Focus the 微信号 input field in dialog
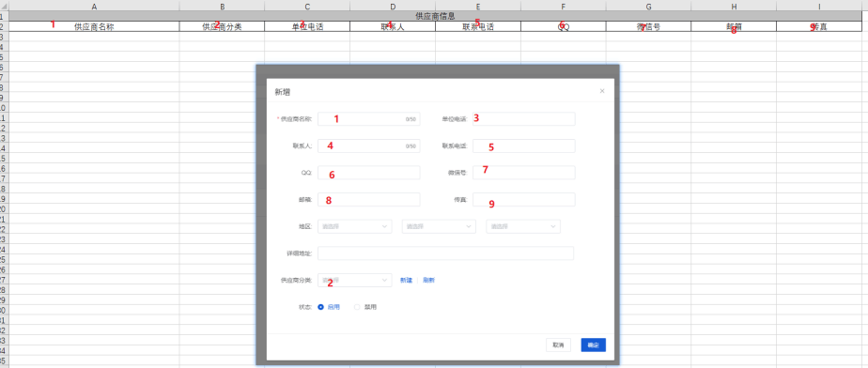This screenshot has width=868, height=368. tap(523, 173)
